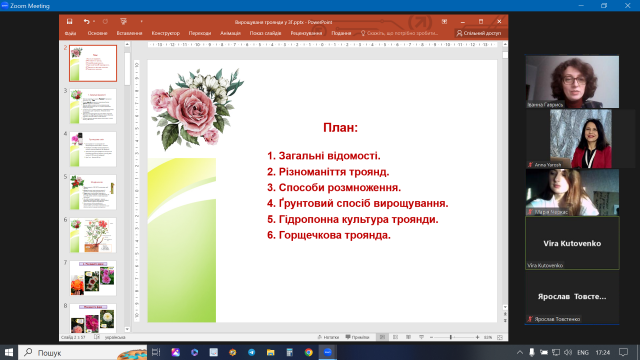Click the Normal view icon in status bar
The height and width of the screenshot is (360, 640).
tap(382, 337)
